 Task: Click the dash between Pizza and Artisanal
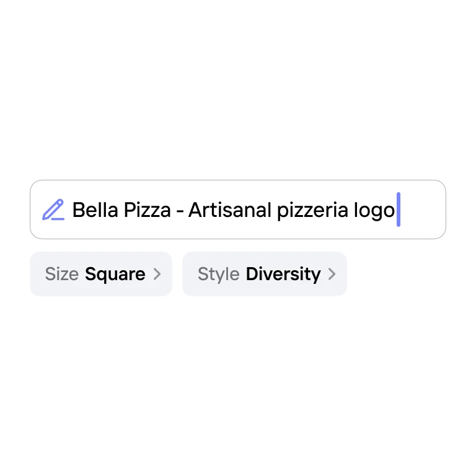coord(180,211)
